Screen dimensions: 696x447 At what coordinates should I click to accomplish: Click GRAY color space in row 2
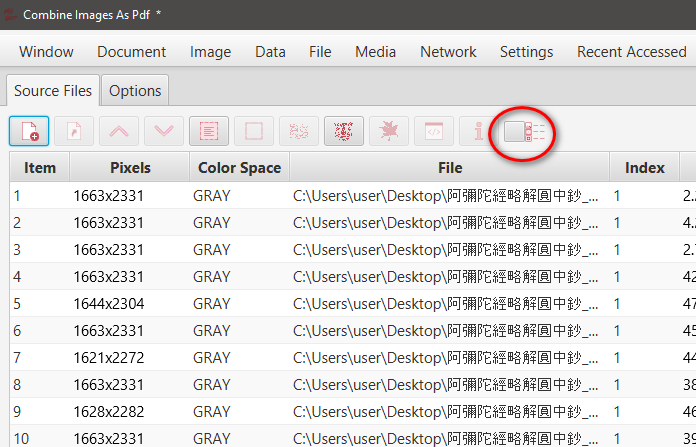click(211, 222)
